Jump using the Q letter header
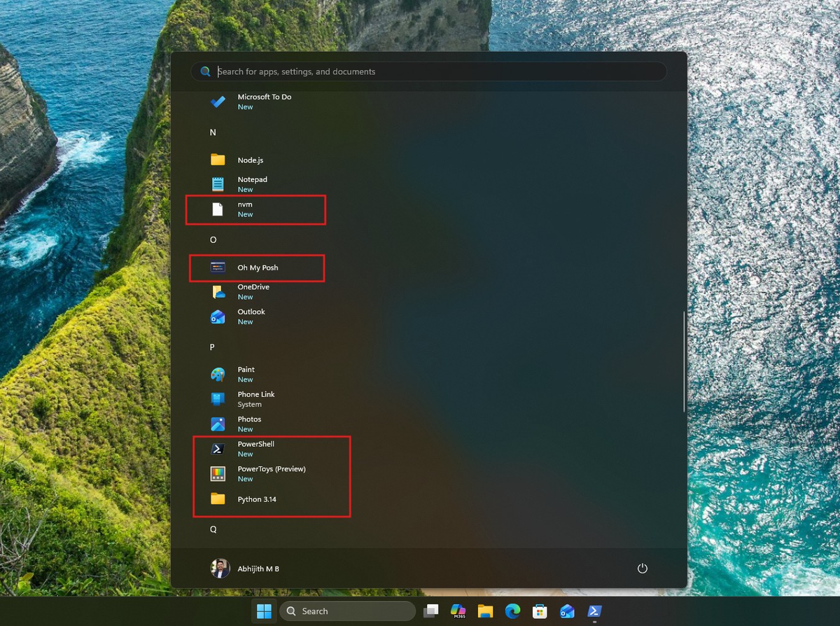The image size is (840, 626). [x=213, y=529]
